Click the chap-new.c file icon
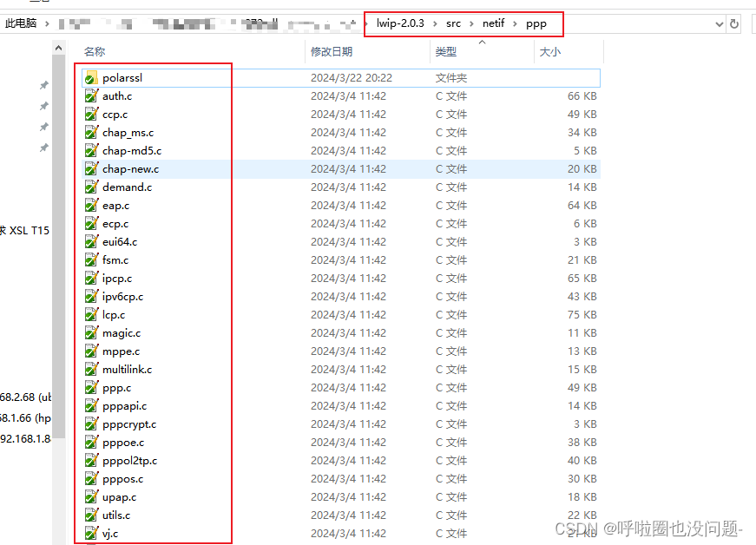The image size is (756, 545). pos(91,169)
